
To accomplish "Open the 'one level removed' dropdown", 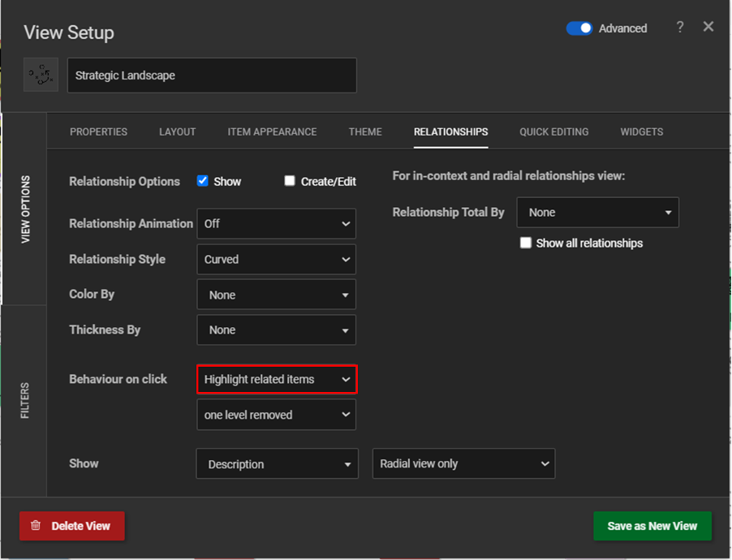I will click(277, 415).
